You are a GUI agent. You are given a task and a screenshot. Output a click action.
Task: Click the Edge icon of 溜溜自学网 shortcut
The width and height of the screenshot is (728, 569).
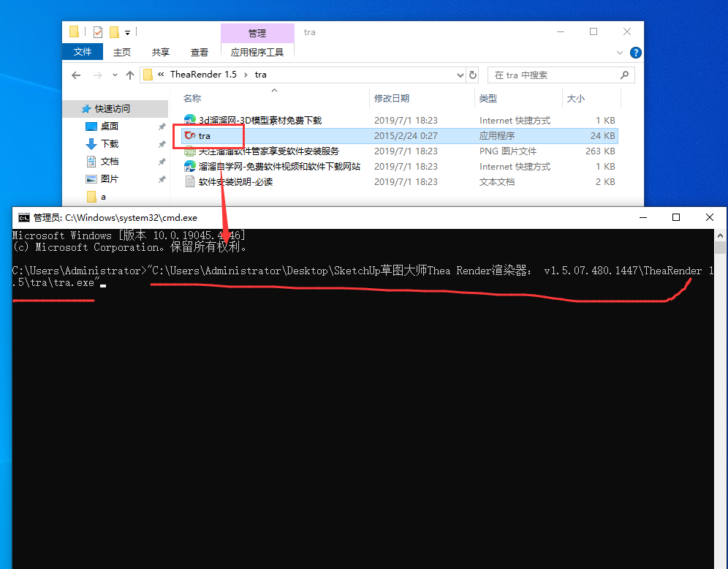189,166
